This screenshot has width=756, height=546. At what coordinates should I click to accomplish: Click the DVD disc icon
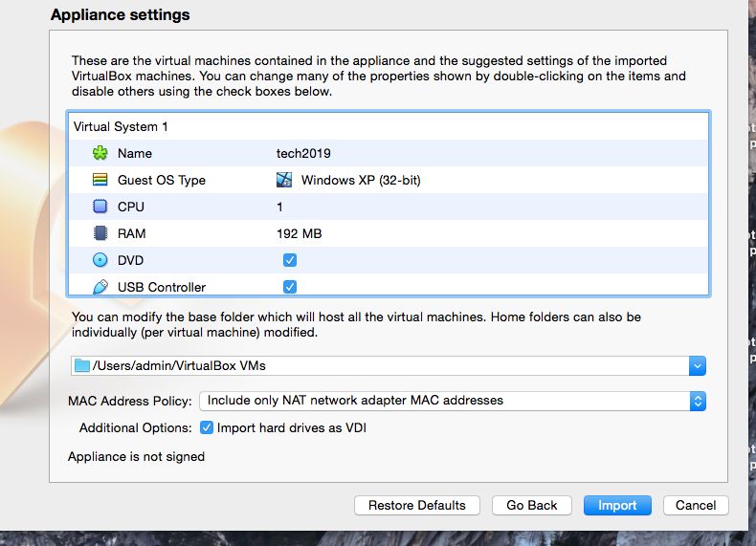100,260
